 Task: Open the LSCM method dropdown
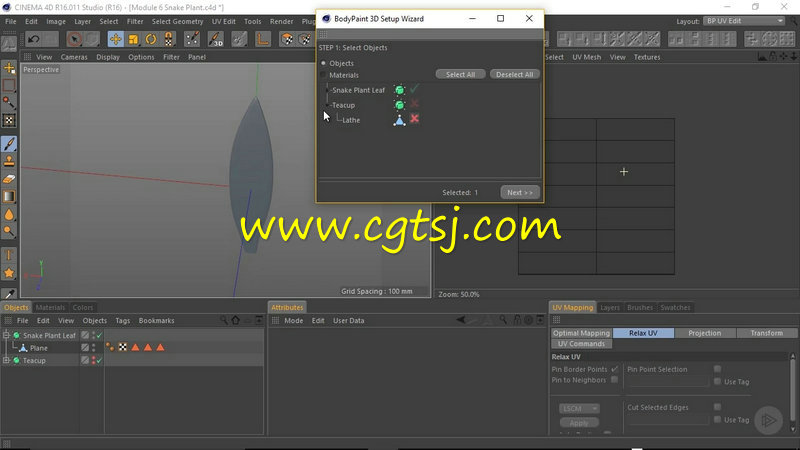(x=579, y=409)
